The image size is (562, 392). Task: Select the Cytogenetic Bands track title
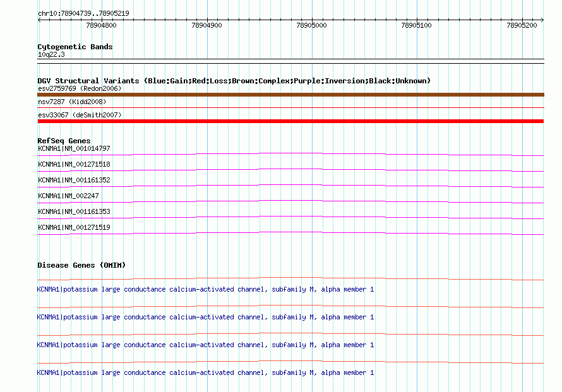tap(75, 47)
